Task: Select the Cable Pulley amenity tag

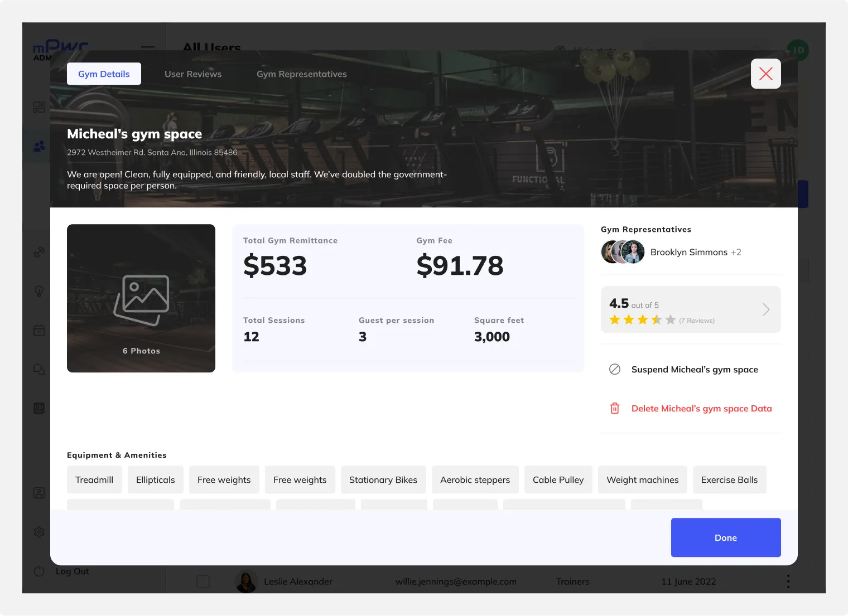Action: (558, 479)
